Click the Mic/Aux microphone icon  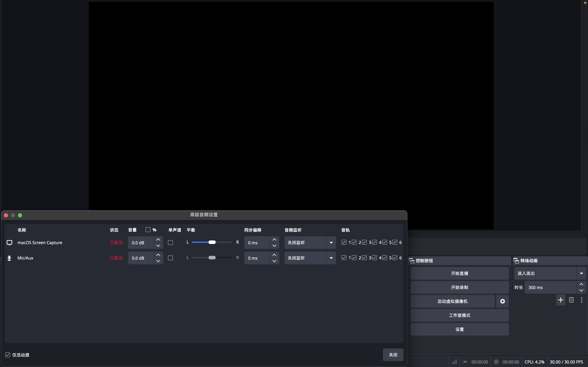9,258
